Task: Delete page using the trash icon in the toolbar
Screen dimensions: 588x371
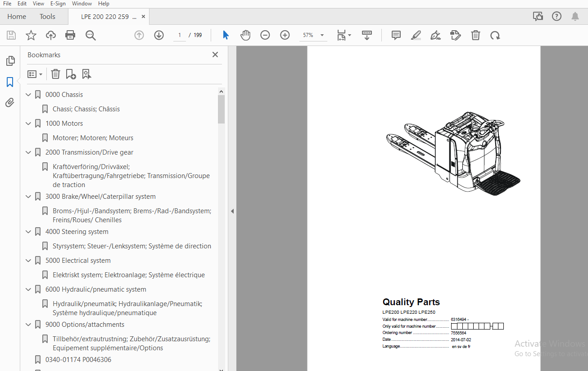Action: click(475, 35)
